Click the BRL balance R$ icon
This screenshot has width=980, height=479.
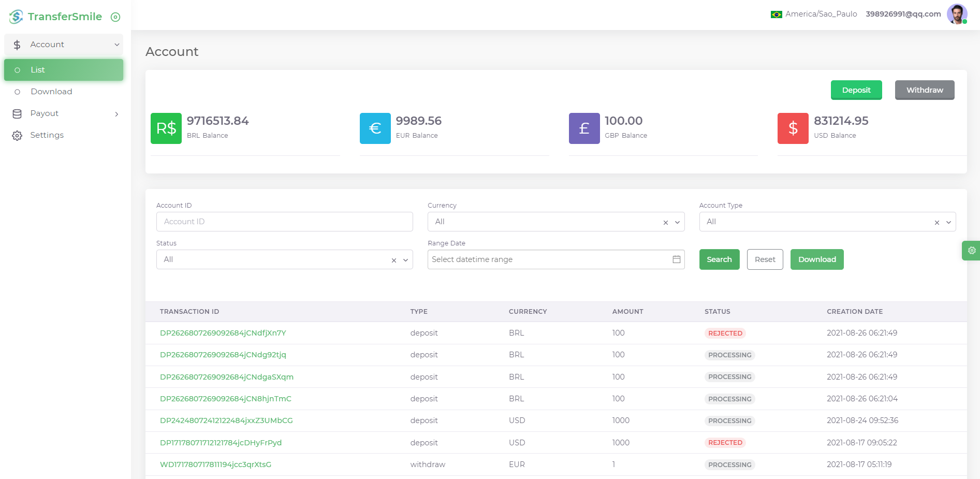(x=166, y=128)
